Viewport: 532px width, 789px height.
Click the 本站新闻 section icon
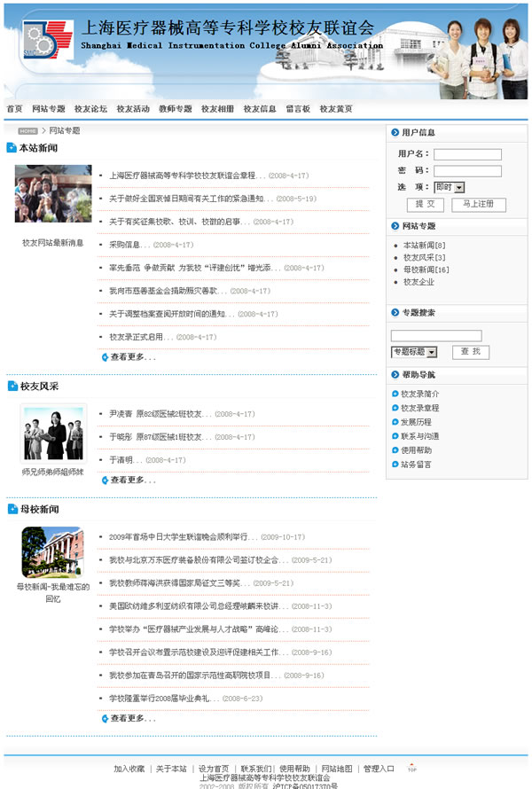(12, 148)
